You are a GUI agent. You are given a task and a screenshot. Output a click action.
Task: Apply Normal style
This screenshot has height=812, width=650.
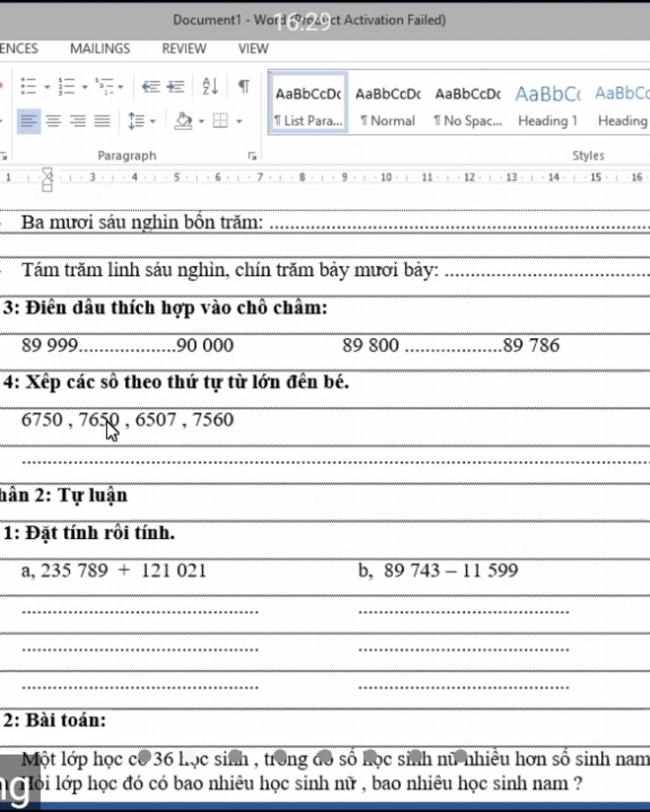[388, 103]
